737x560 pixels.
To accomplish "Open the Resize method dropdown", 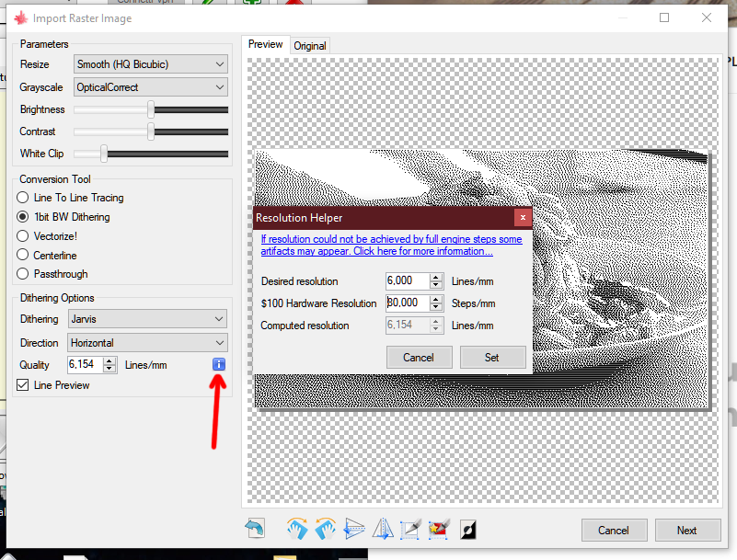I will point(150,64).
